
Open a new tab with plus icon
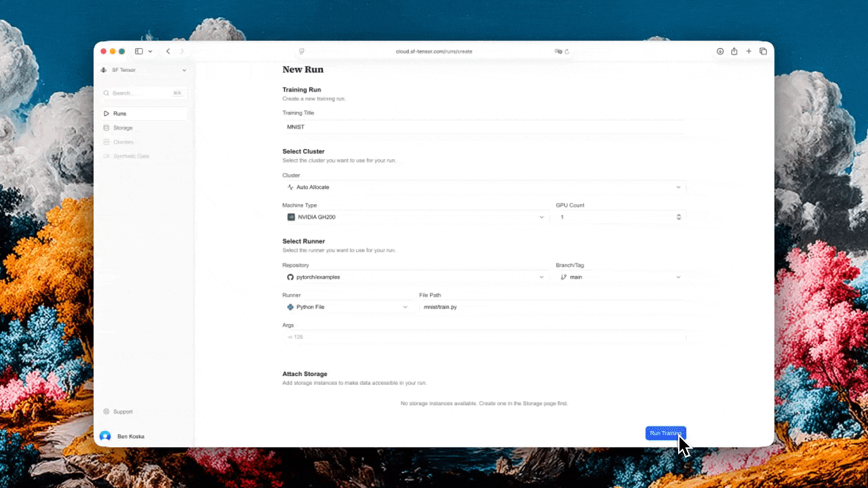click(x=749, y=52)
